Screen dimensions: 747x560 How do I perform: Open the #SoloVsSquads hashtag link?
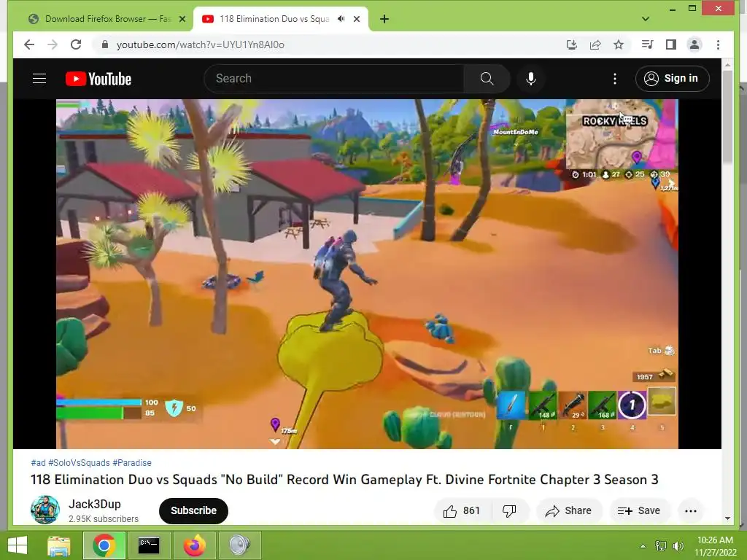(79, 463)
